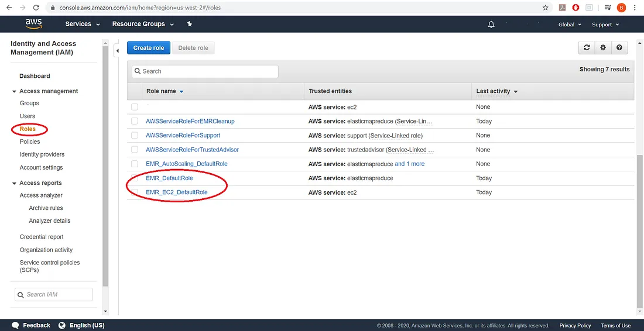Open the Chrome three-dot menu

point(635,8)
